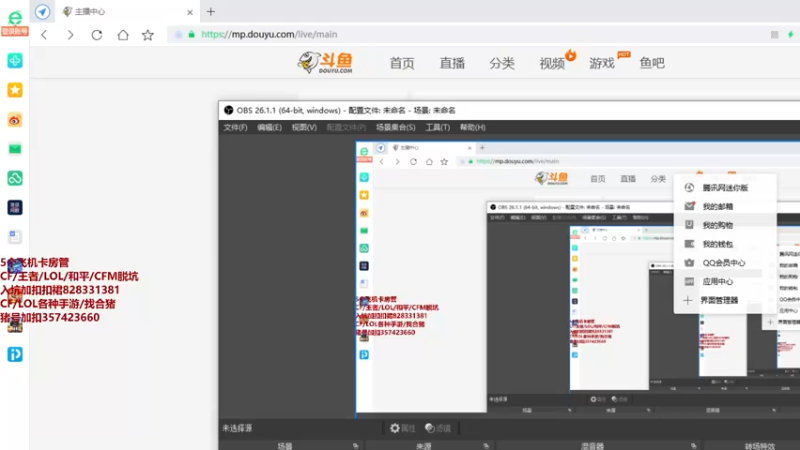Click the blue compass icon in tab bar
Viewport: 800px width, 450px height.
click(x=43, y=11)
